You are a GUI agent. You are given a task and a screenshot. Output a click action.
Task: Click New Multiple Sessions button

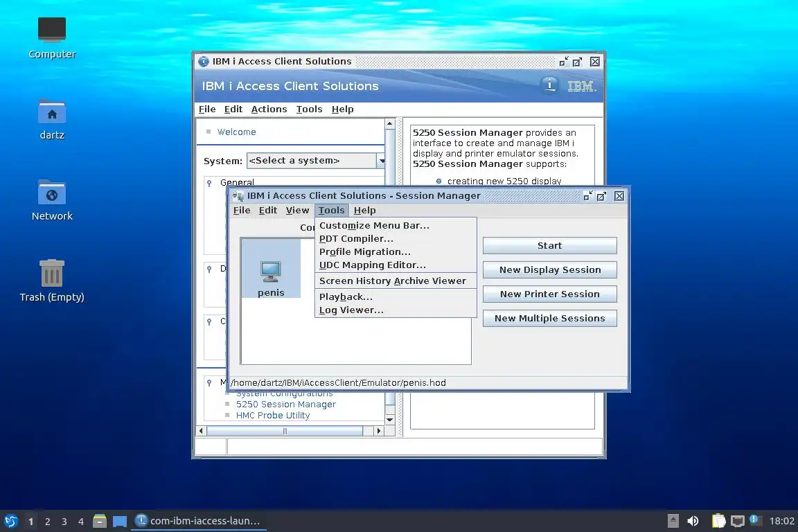click(x=549, y=318)
